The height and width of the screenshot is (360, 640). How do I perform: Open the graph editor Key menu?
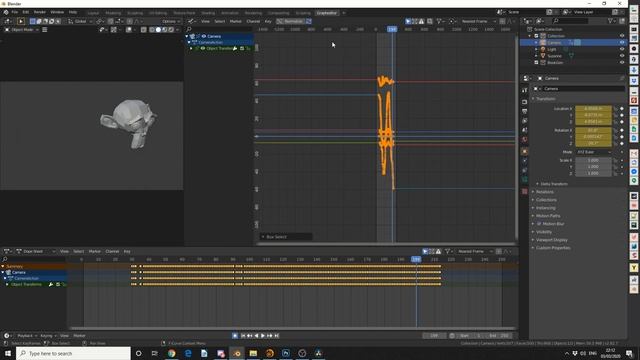pos(268,21)
